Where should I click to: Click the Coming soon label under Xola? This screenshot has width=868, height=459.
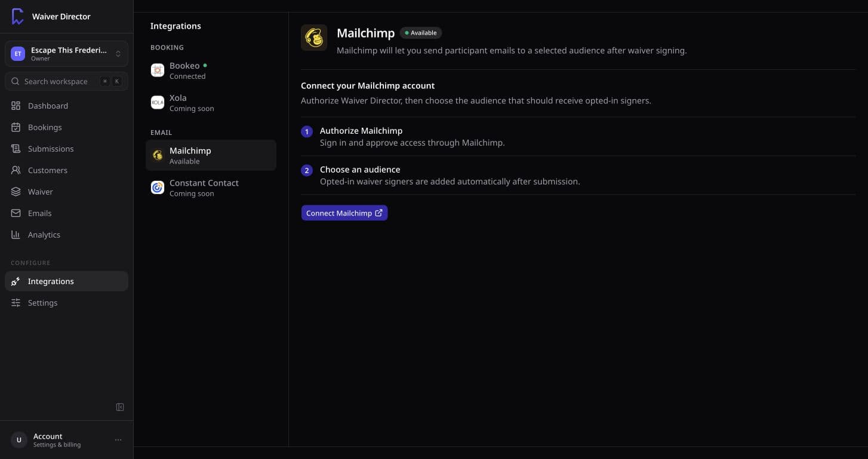[x=192, y=109]
